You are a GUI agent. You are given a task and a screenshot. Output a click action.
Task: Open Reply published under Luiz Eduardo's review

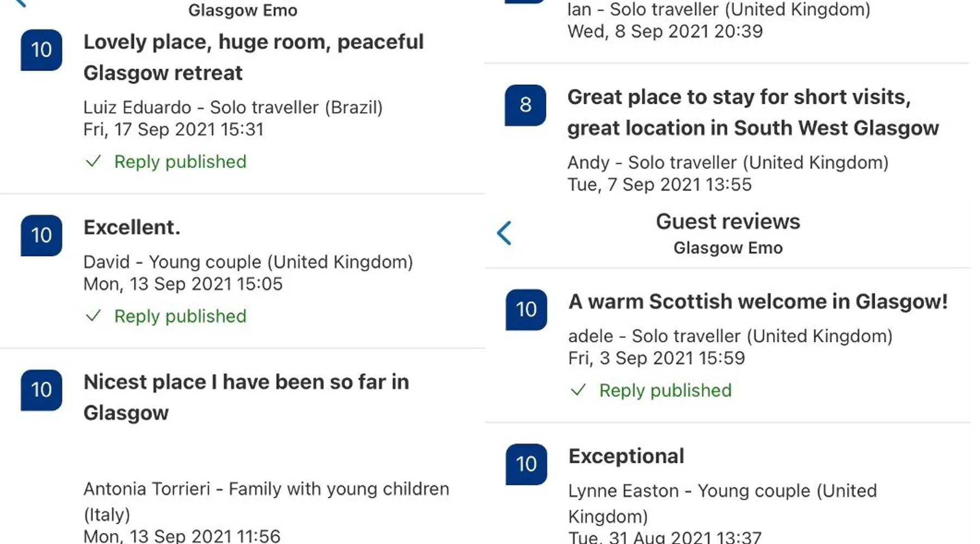pyautogui.click(x=180, y=162)
